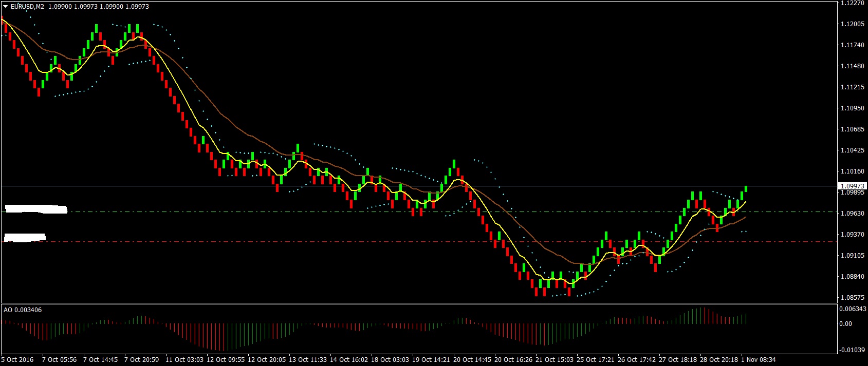The height and width of the screenshot is (366, 868).
Task: Click price scale value 1.09370
Action: pyautogui.click(x=853, y=235)
